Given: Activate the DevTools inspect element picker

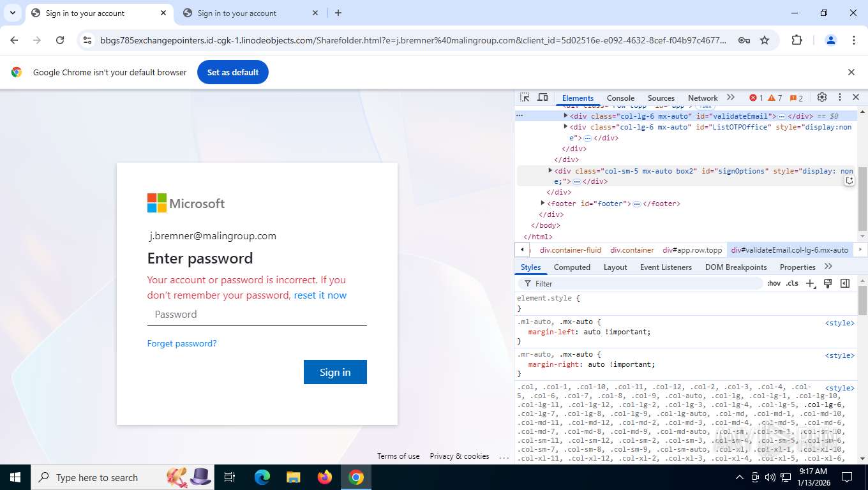Looking at the screenshot, I should [525, 98].
